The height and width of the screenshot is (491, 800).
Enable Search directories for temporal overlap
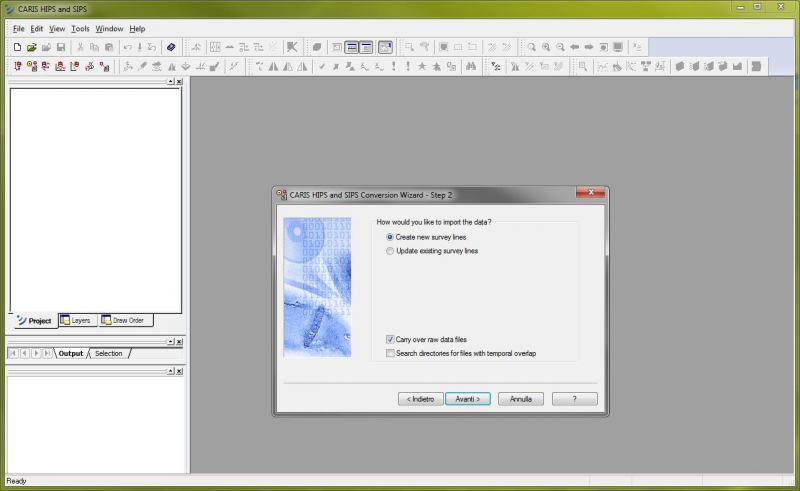click(390, 353)
